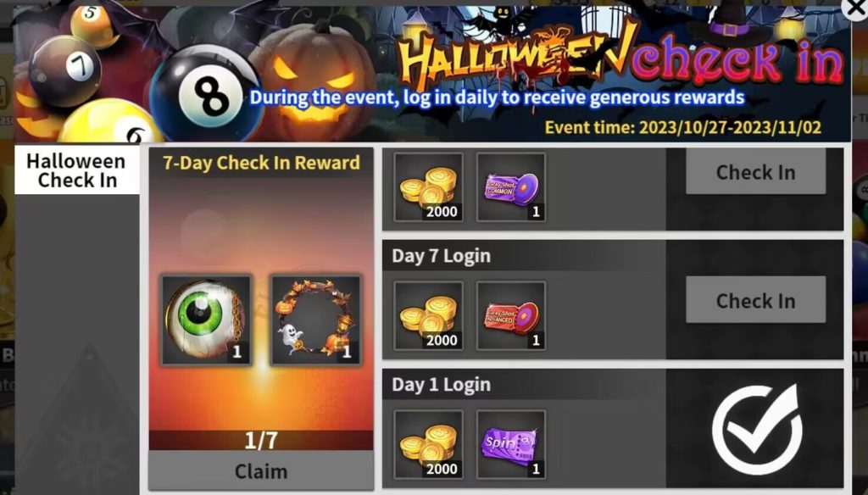Viewport: 868px width, 495px height.
Task: Close the Halloween check in popup
Action: tap(854, 8)
